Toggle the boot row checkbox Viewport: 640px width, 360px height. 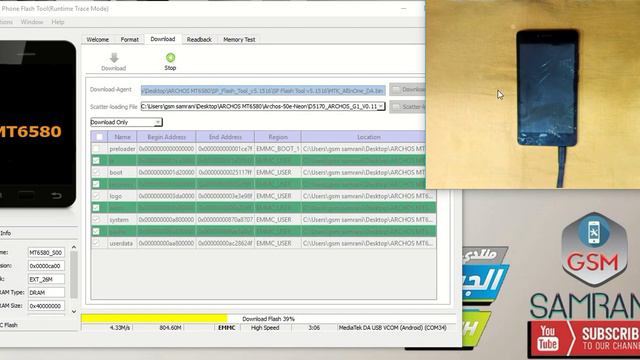96,172
